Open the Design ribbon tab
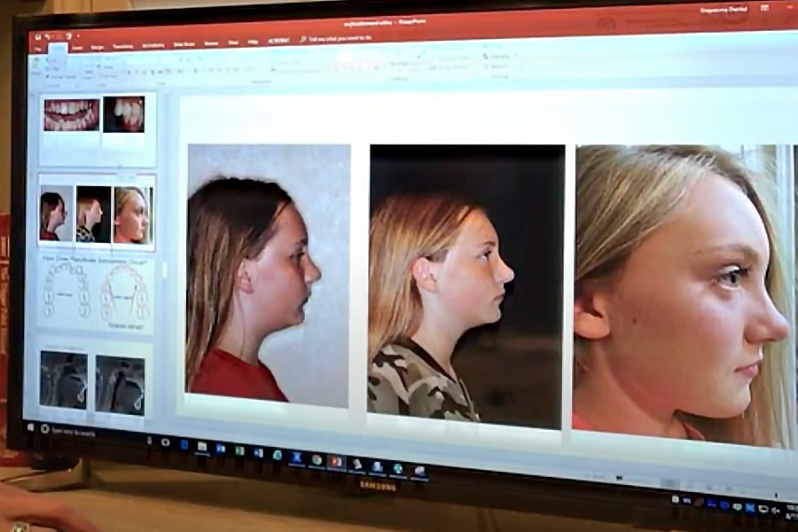The height and width of the screenshot is (532, 798). (x=98, y=47)
